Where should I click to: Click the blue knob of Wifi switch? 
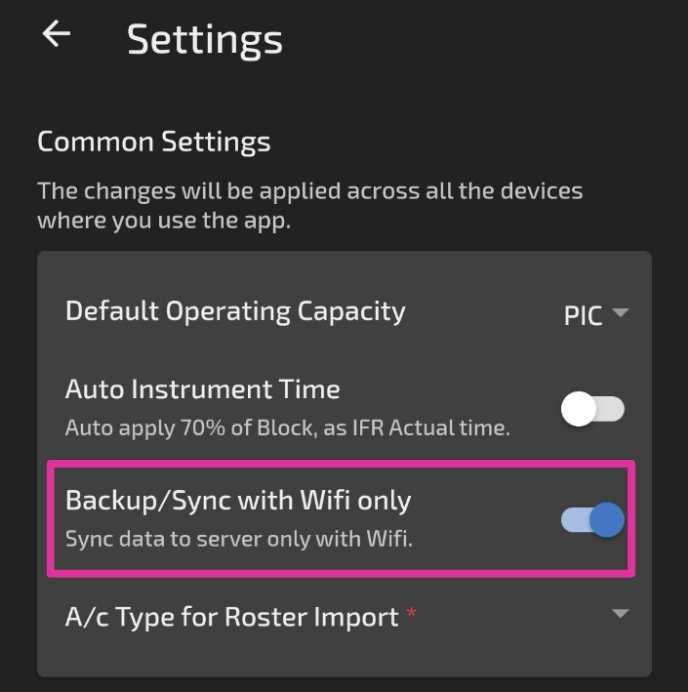tap(607, 520)
